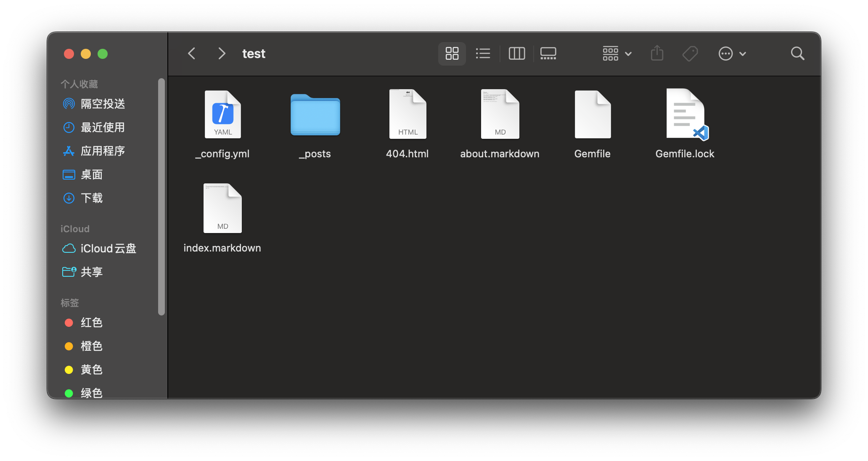Image resolution: width=868 pixels, height=461 pixels.
Task: Click the test window title
Action: (254, 53)
